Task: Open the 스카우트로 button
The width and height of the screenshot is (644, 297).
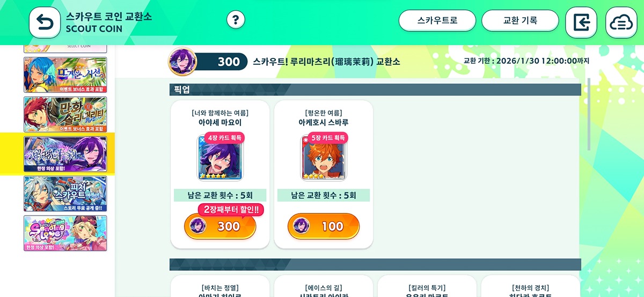Action: (x=437, y=20)
